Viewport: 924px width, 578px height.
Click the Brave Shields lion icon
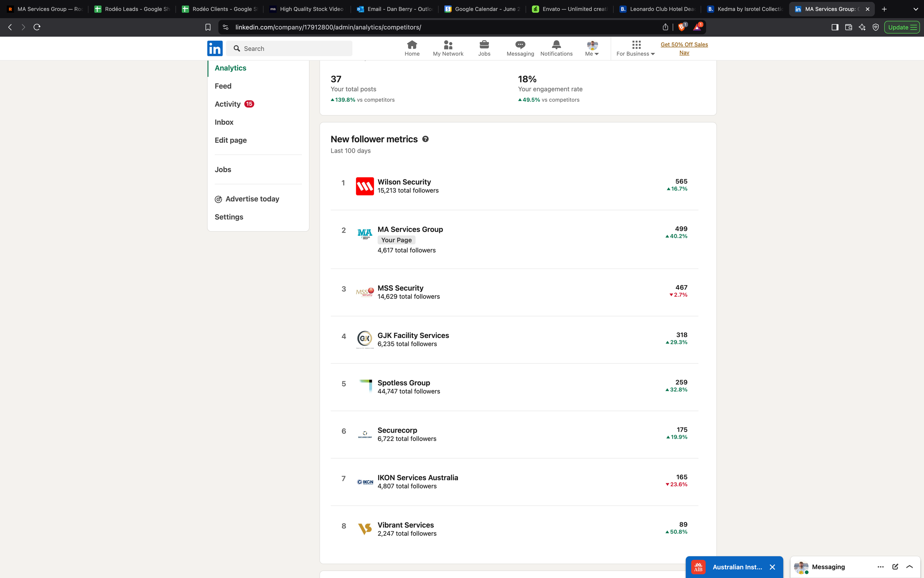point(682,27)
